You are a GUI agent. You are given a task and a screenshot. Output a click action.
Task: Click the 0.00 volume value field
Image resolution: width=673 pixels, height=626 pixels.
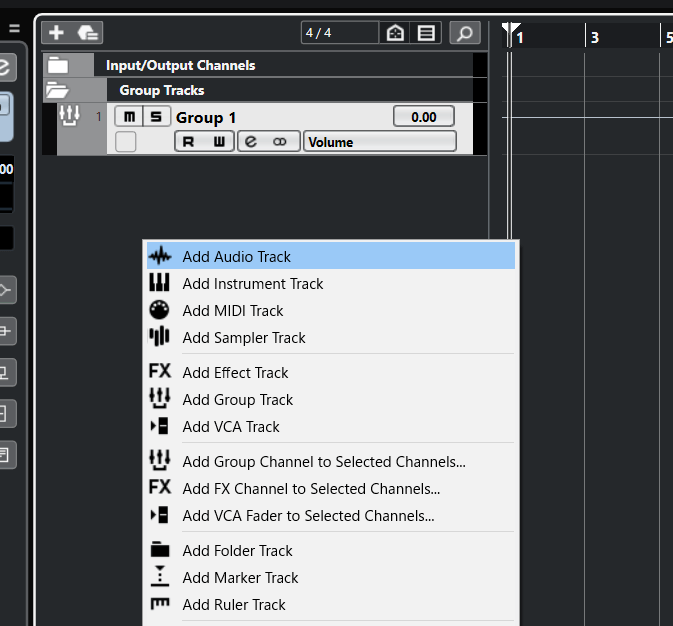(423, 117)
